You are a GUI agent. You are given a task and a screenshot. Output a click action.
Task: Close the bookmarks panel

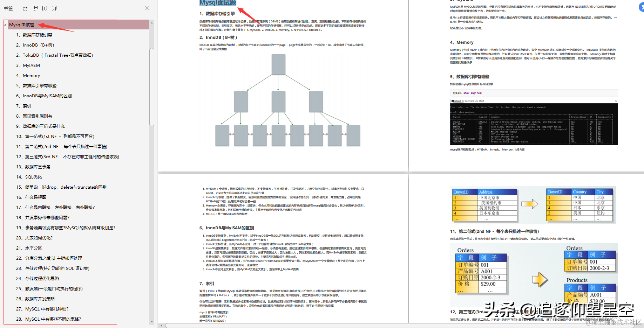147,8
